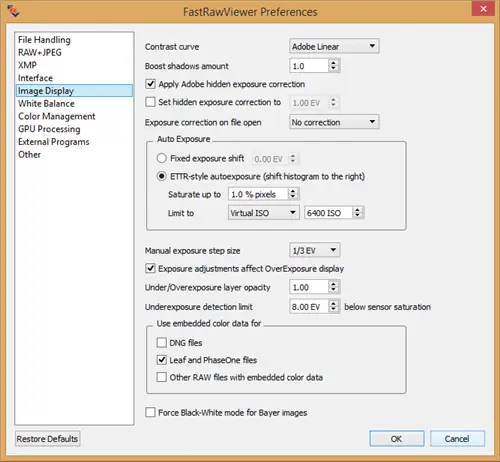Expand Exposure correction on file open dropdown
The height and width of the screenshot is (462, 500).
(334, 122)
